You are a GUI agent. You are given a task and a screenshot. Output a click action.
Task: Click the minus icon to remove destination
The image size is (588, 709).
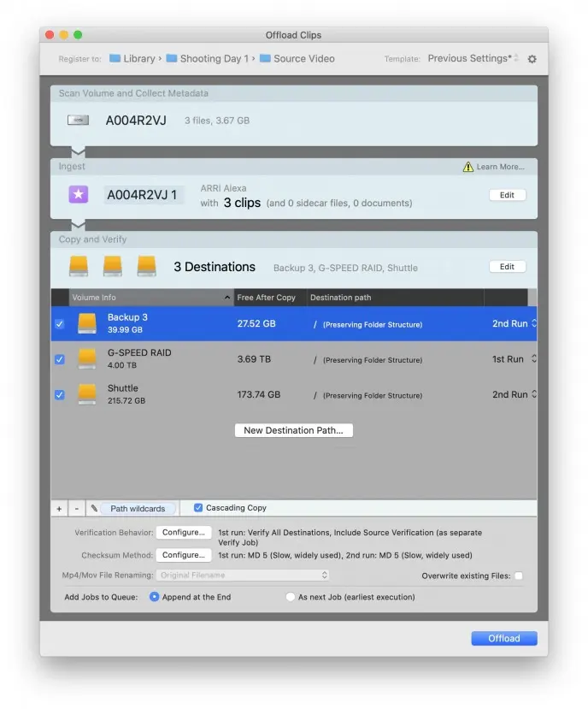tap(76, 509)
